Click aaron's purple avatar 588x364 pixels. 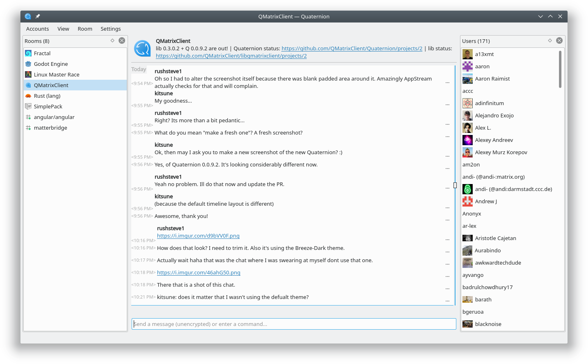tap(467, 66)
